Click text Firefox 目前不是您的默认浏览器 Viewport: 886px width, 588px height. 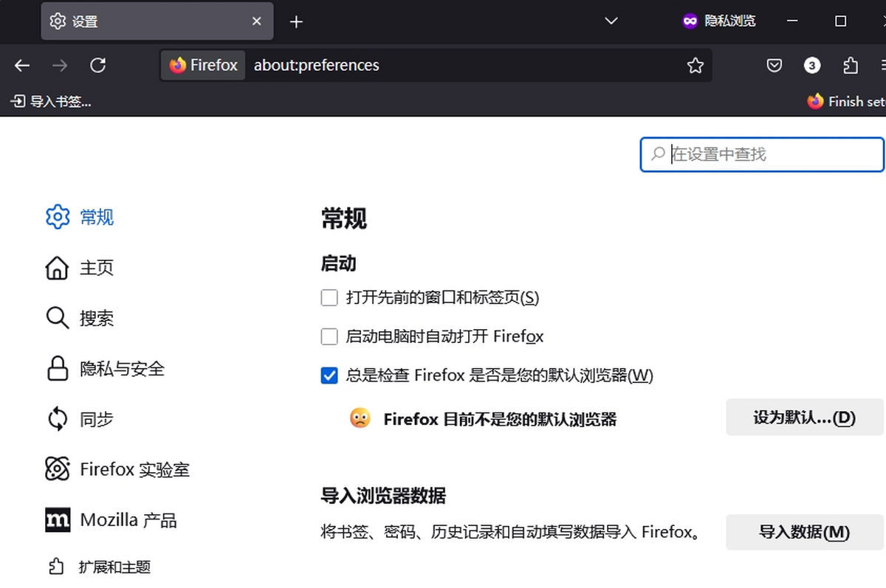(500, 420)
